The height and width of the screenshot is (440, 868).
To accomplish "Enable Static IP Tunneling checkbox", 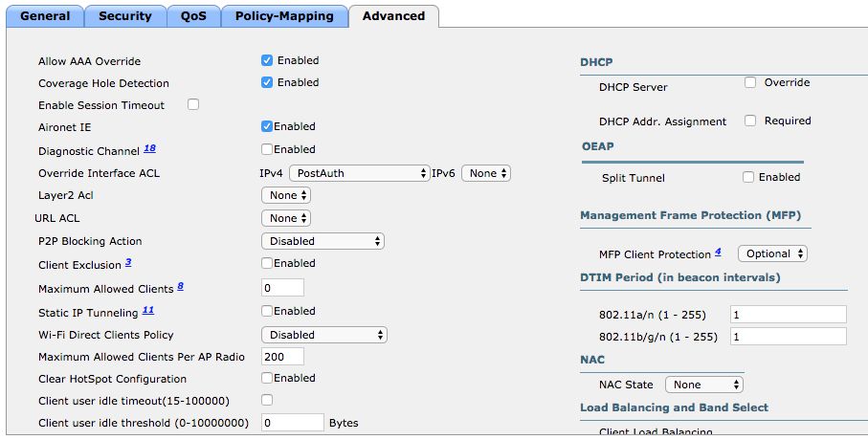I will (267, 311).
